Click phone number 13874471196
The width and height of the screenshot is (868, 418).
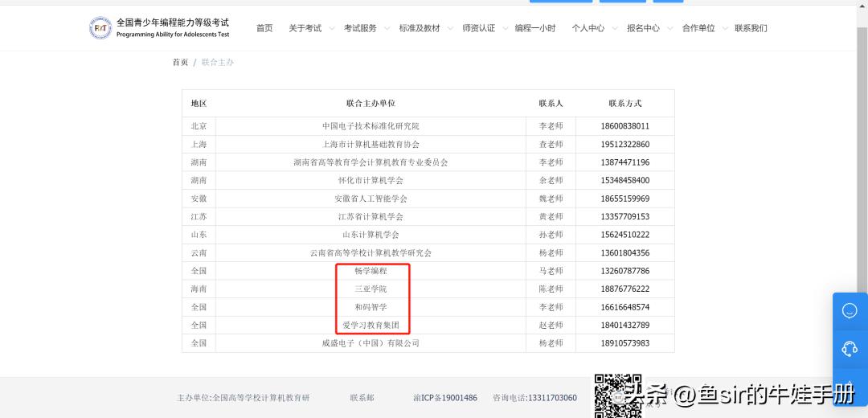pos(625,162)
